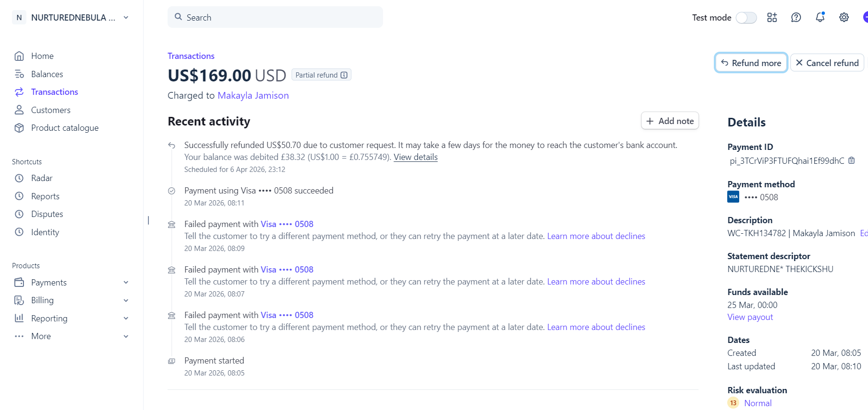Click the Partial refund info icon
Viewport: 868px width, 410px height.
pyautogui.click(x=344, y=75)
